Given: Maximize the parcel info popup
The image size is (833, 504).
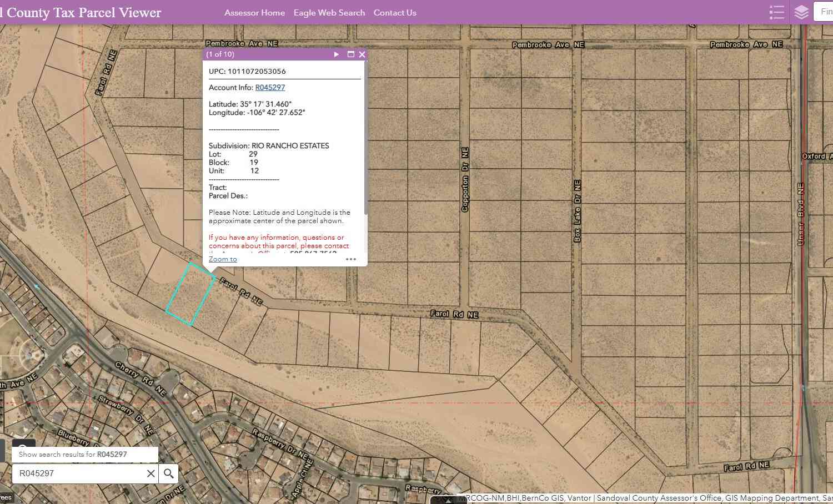Looking at the screenshot, I should click(x=350, y=54).
